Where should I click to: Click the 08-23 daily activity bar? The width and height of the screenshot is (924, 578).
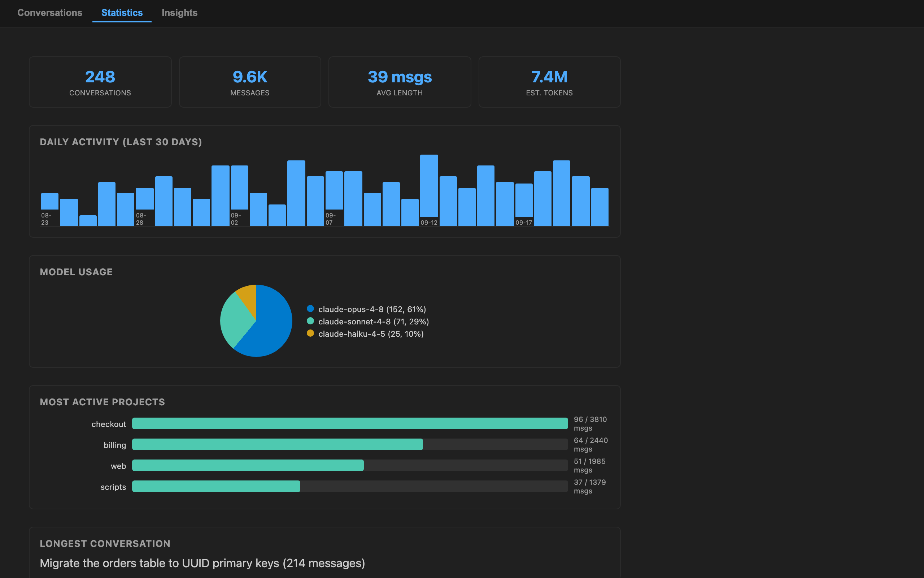click(50, 201)
